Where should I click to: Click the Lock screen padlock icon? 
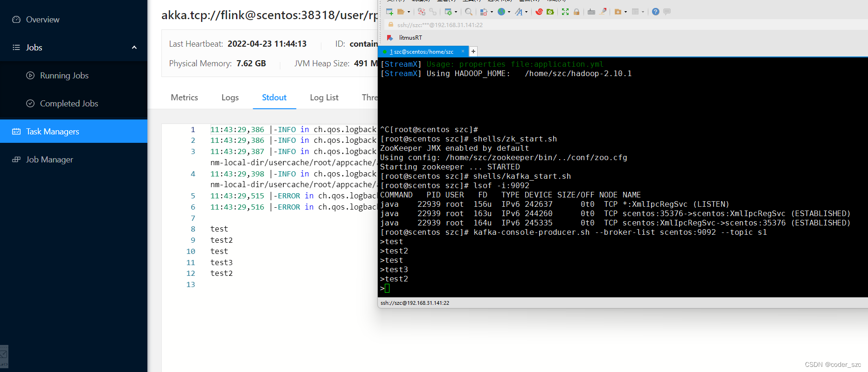point(576,12)
